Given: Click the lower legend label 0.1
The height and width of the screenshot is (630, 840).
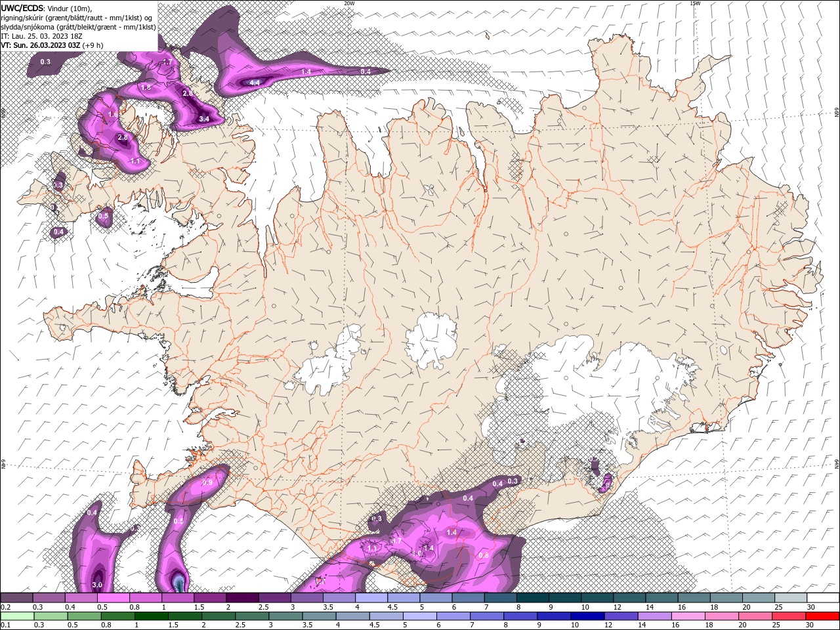Looking at the screenshot, I should (4, 625).
